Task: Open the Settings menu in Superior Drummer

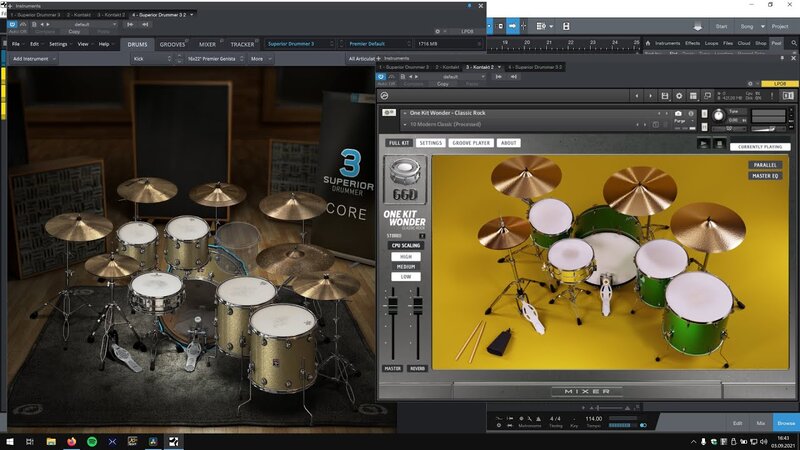Action: 58,44
